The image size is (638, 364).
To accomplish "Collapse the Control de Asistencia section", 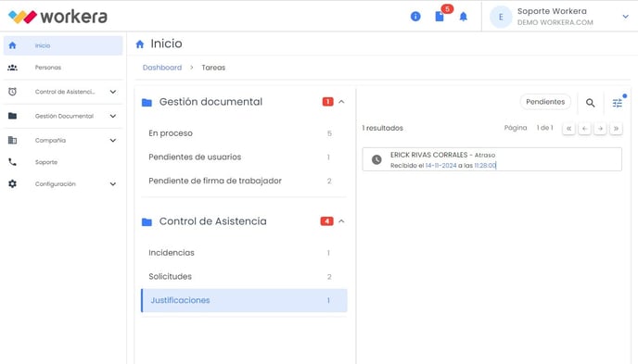I will (341, 221).
